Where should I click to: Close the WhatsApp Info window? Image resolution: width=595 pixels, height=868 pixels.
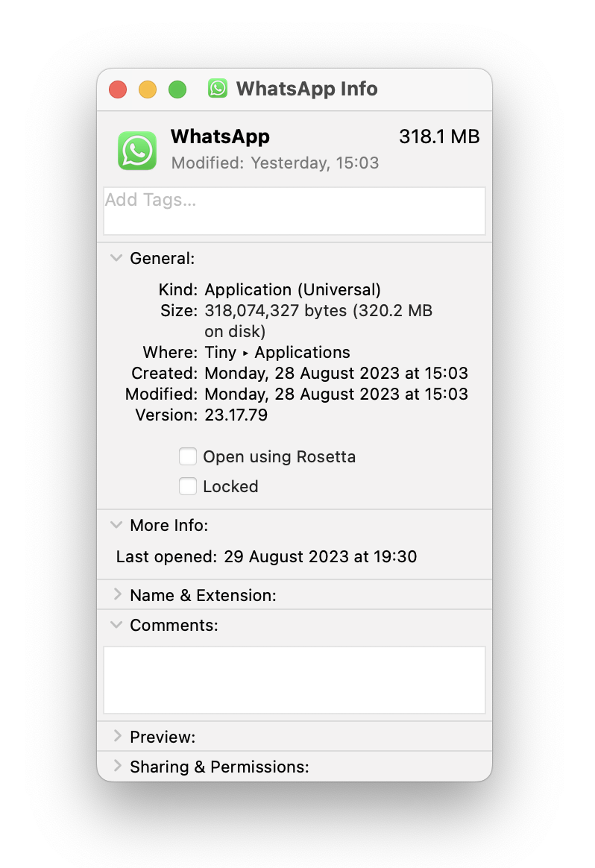pyautogui.click(x=118, y=89)
